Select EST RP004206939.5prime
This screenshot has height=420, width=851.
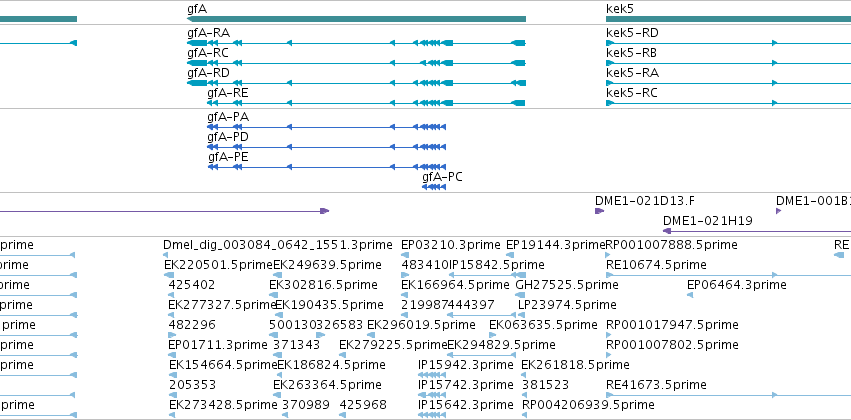tap(588, 406)
